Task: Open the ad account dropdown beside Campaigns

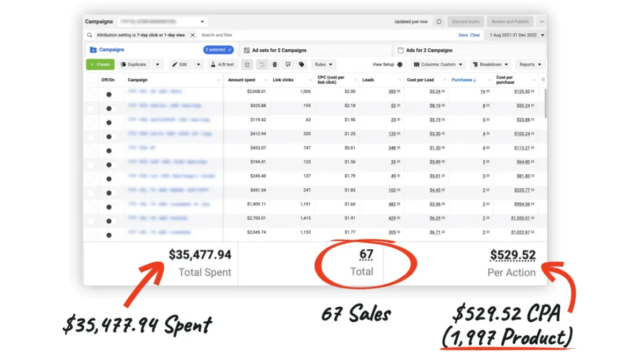Action: click(163, 22)
